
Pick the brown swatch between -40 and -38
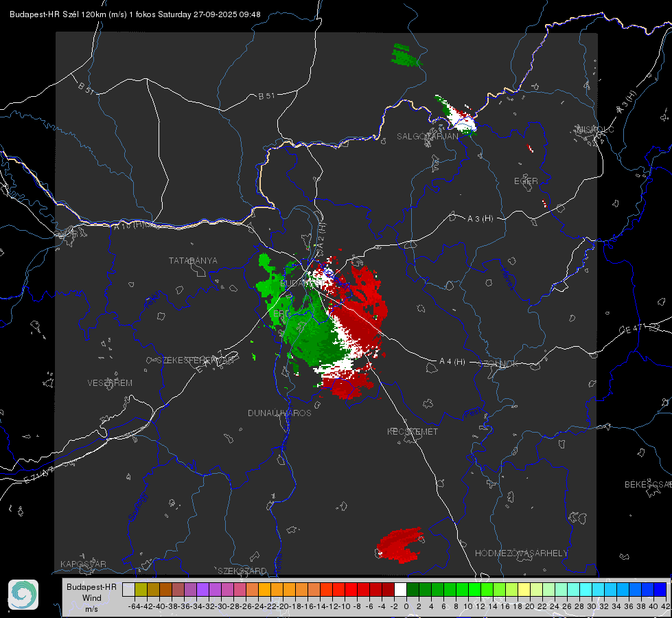click(166, 590)
